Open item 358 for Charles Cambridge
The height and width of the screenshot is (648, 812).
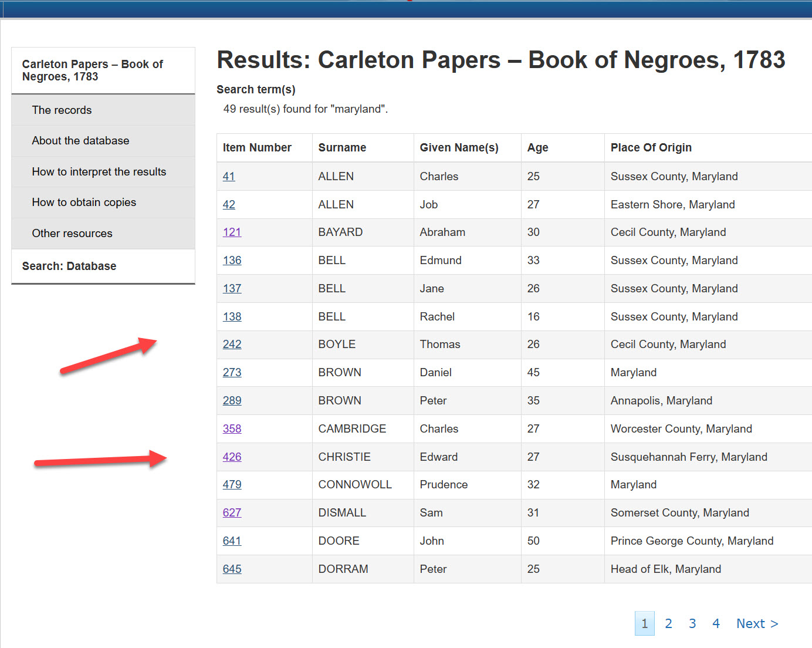(232, 428)
